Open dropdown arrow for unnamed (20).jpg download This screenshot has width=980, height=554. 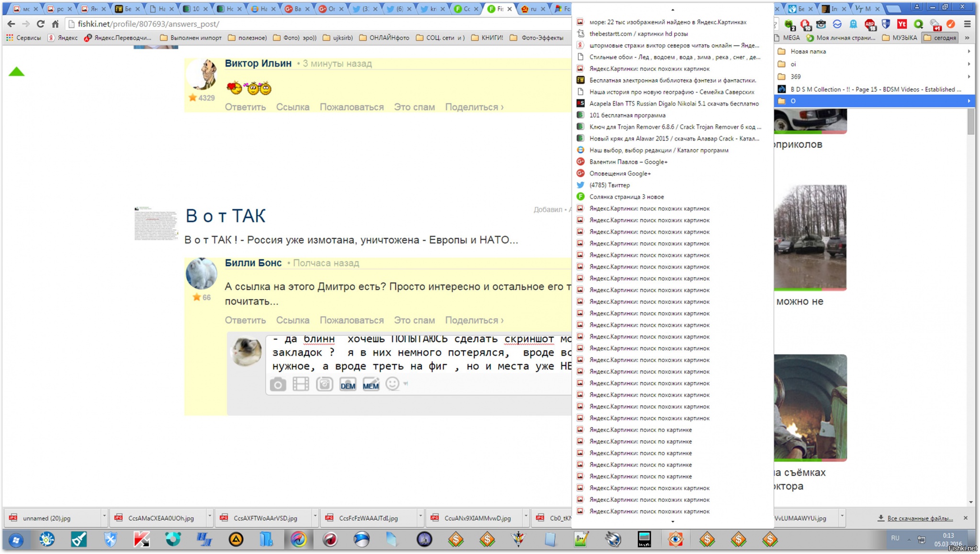point(104,517)
